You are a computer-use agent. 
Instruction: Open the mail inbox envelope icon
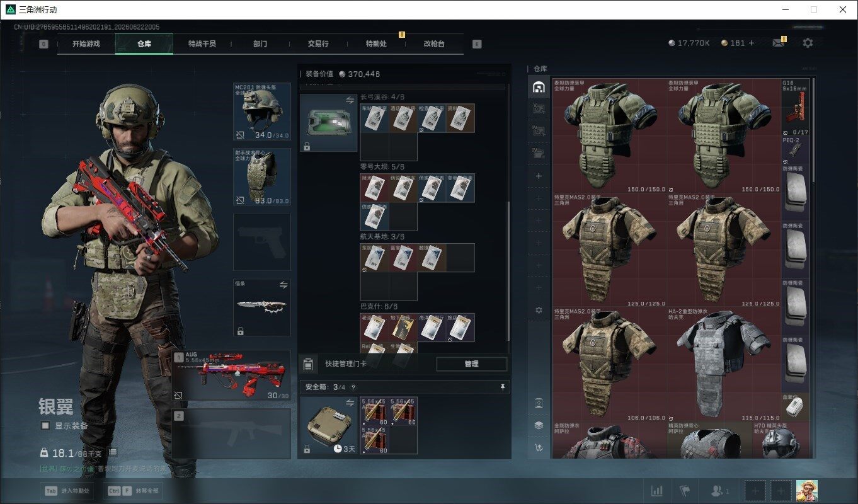[x=779, y=43]
